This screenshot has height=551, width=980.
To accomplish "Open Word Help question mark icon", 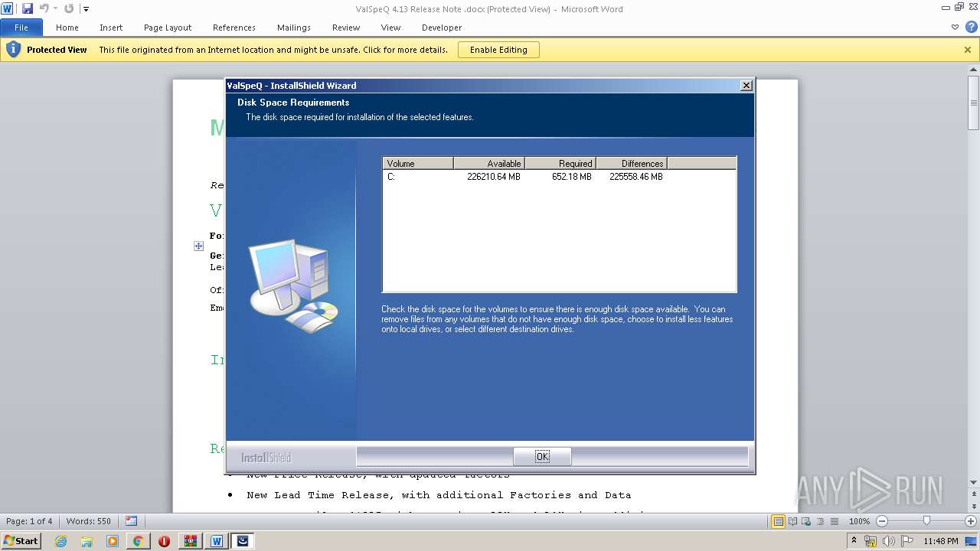I will pyautogui.click(x=971, y=28).
